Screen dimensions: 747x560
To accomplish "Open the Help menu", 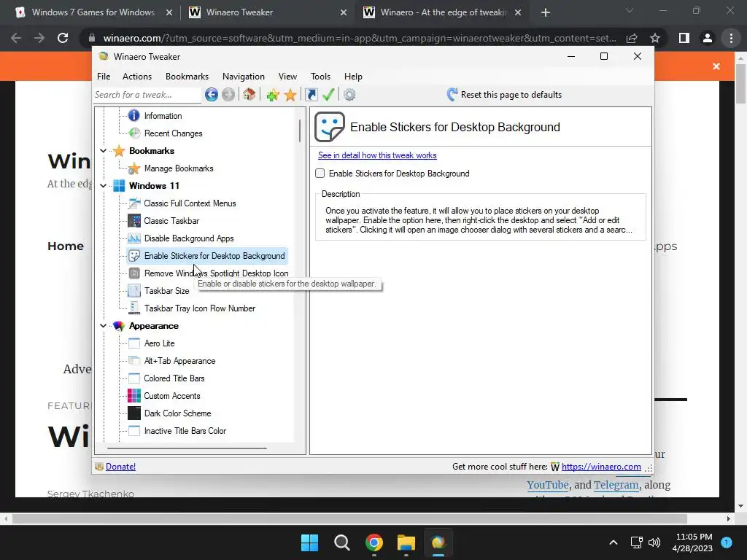I will click(353, 76).
